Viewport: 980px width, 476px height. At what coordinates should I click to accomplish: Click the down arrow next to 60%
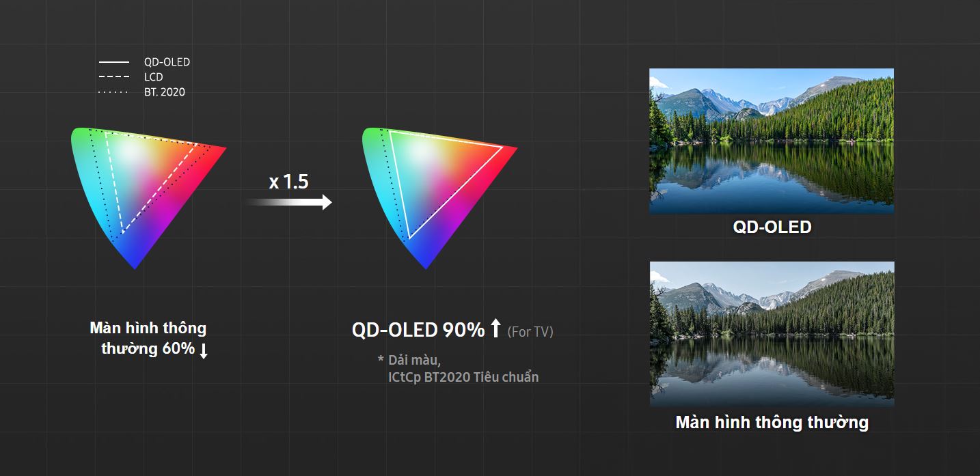point(203,351)
